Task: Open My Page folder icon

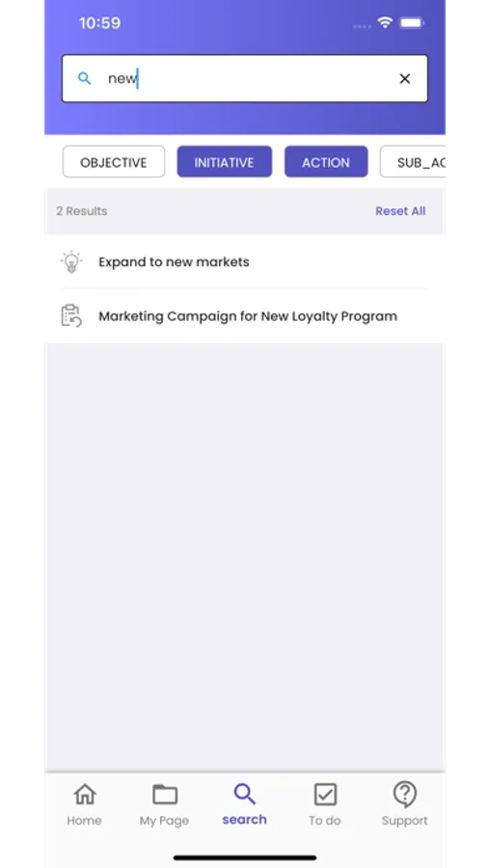Action: point(165,795)
